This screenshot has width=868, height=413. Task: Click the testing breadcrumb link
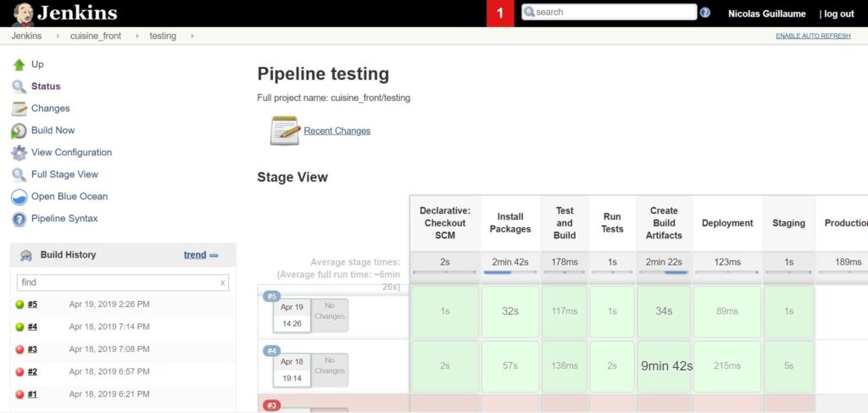pos(163,36)
